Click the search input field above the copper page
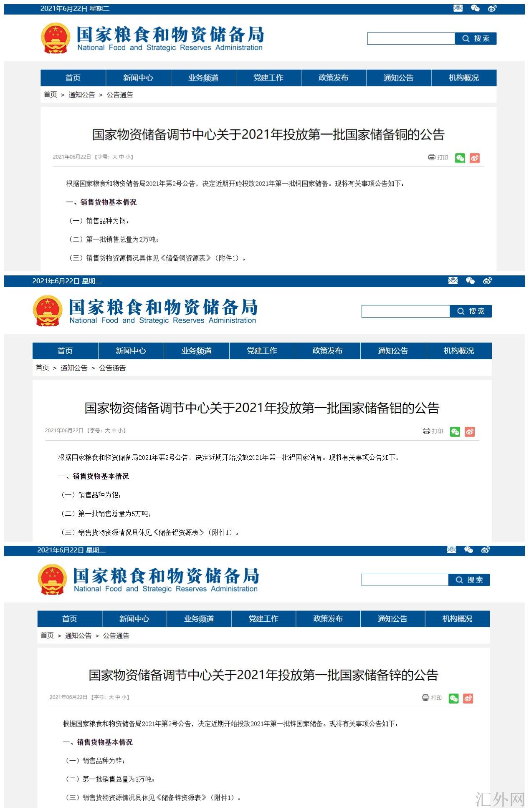This screenshot has height=812, width=529. (410, 39)
